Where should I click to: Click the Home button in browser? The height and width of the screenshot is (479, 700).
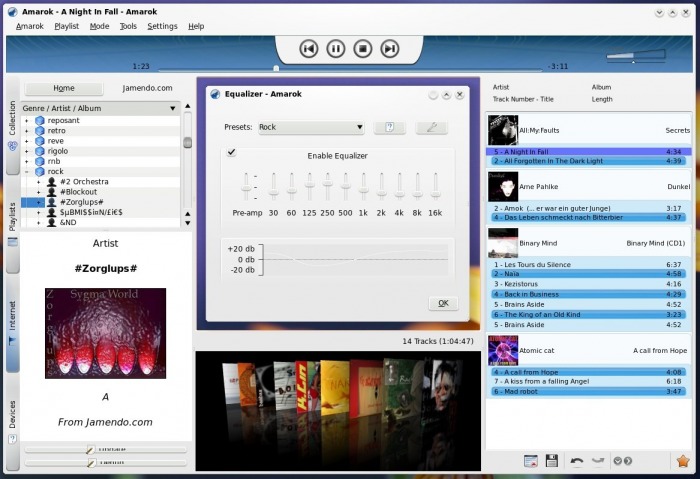tap(64, 88)
